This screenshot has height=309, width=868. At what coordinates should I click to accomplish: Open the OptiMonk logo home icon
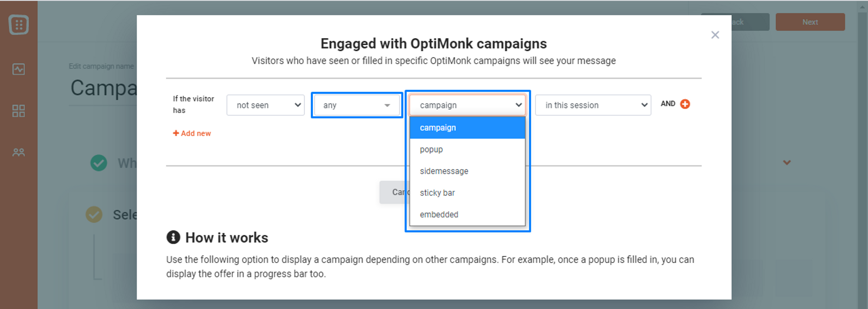click(x=19, y=25)
